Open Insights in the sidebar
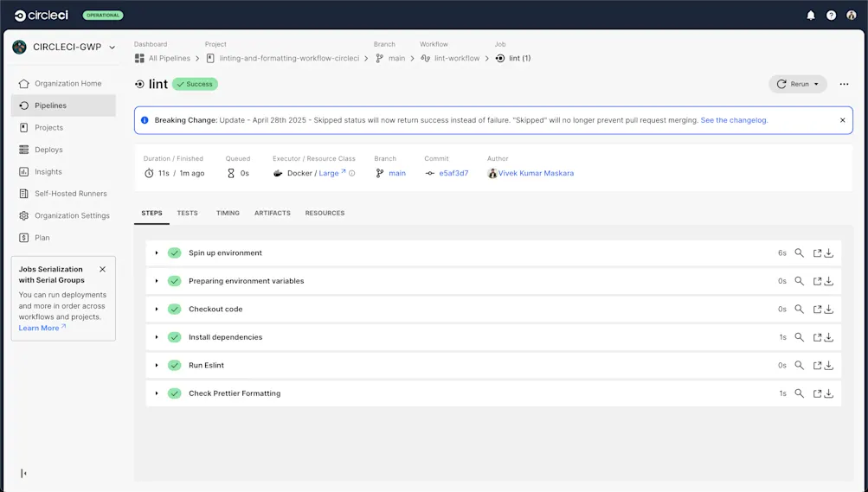The height and width of the screenshot is (492, 868). tap(63, 172)
